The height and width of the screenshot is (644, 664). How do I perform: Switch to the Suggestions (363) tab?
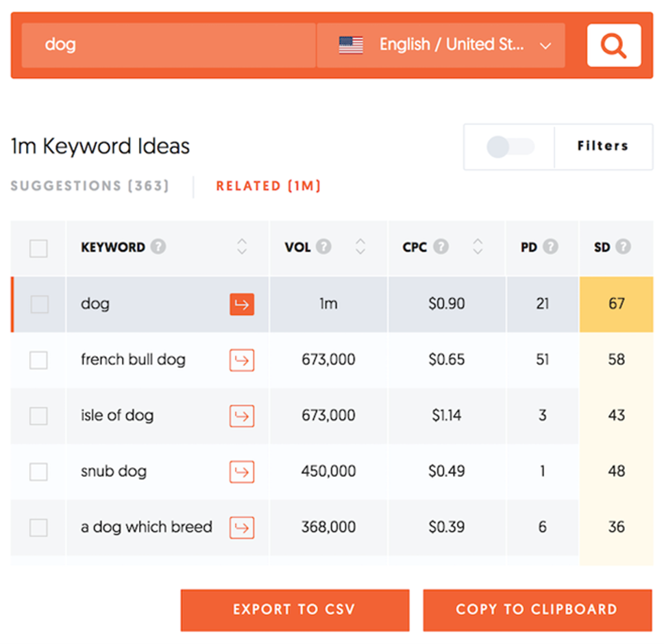90,186
